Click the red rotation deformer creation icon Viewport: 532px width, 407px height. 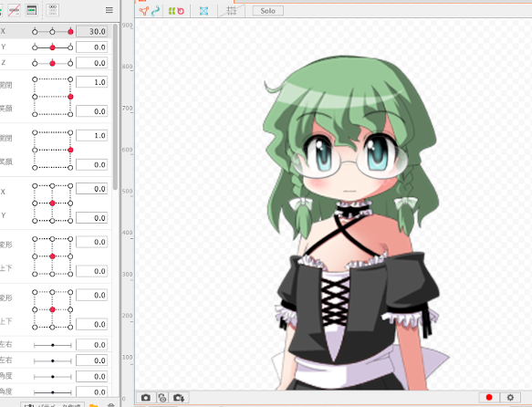coord(181,11)
